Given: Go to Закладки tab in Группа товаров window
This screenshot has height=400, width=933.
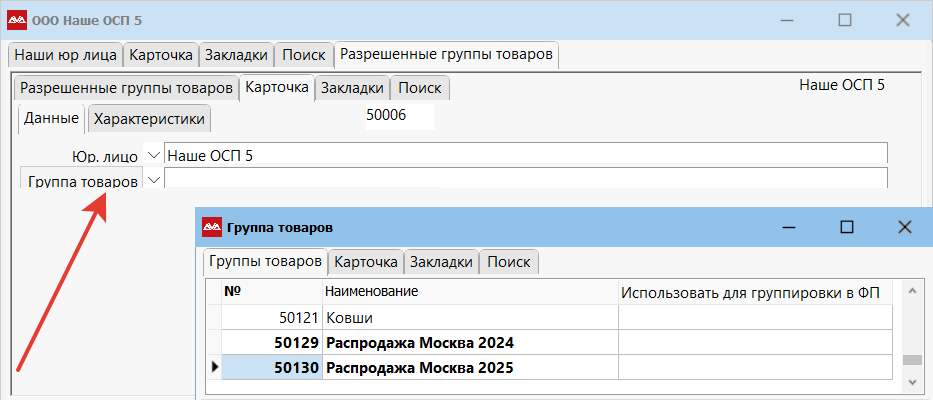Looking at the screenshot, I should pyautogui.click(x=441, y=262).
